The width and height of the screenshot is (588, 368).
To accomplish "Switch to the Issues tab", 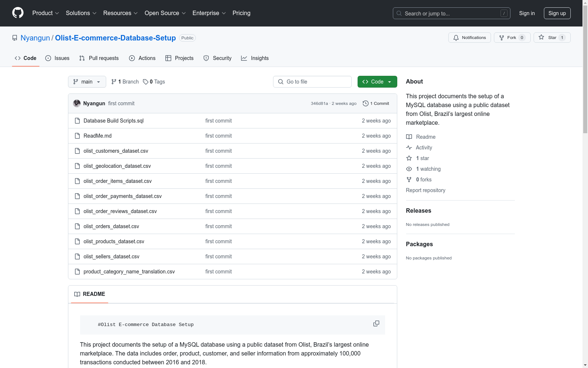I will point(57,58).
